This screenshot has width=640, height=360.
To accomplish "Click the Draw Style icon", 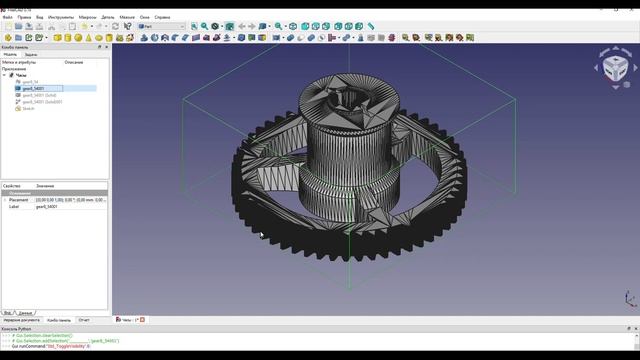I will (x=215, y=26).
